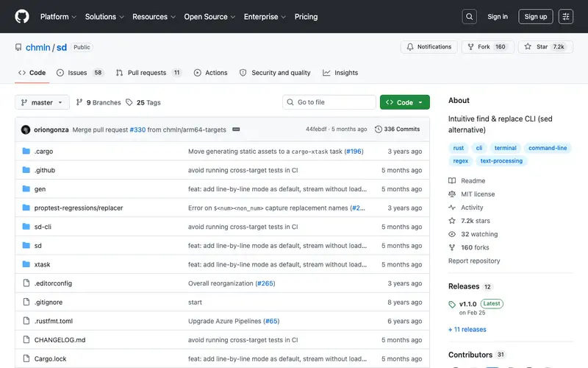Click the tag icon beside v1.1.0 release

452,304
